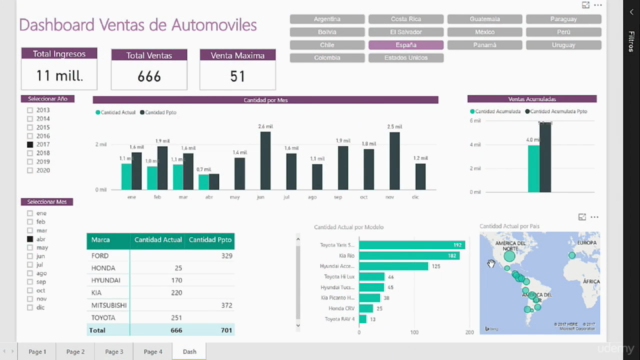Select the México country button
This screenshot has height=360, width=640.
485,32
